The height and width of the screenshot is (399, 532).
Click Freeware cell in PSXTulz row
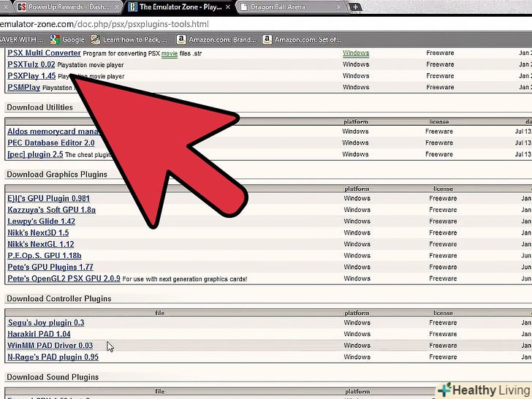click(440, 64)
